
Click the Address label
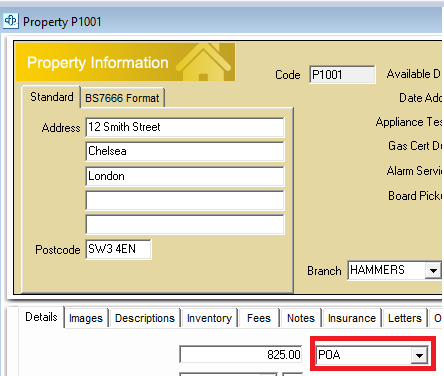[61, 128]
